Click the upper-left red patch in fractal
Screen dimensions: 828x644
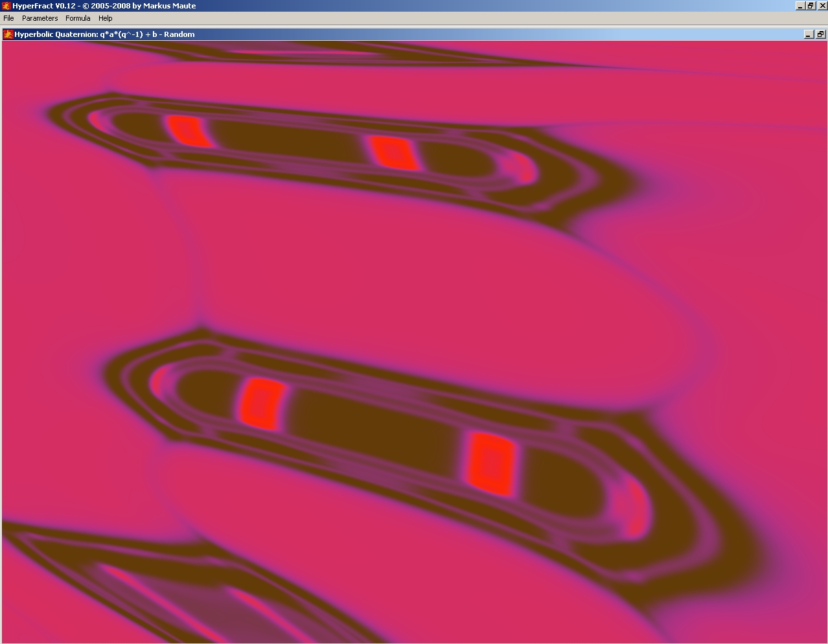pyautogui.click(x=188, y=132)
